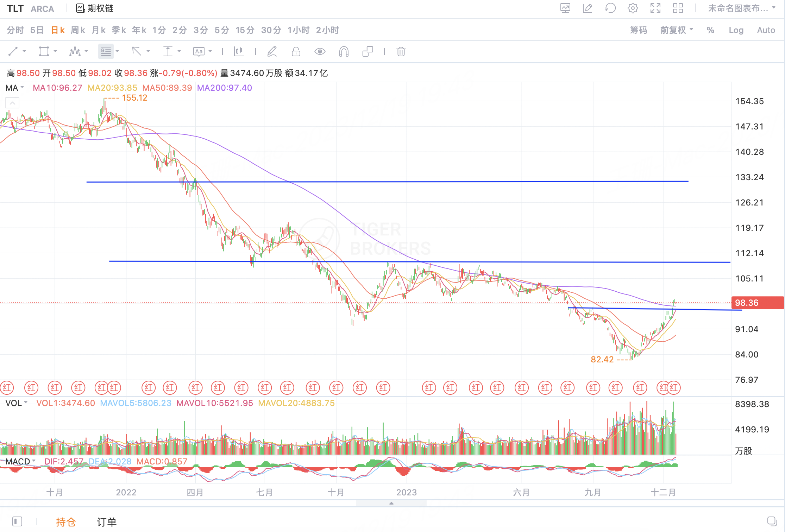Click the duplicate drawing icon
This screenshot has width=785, height=532.
click(x=368, y=52)
